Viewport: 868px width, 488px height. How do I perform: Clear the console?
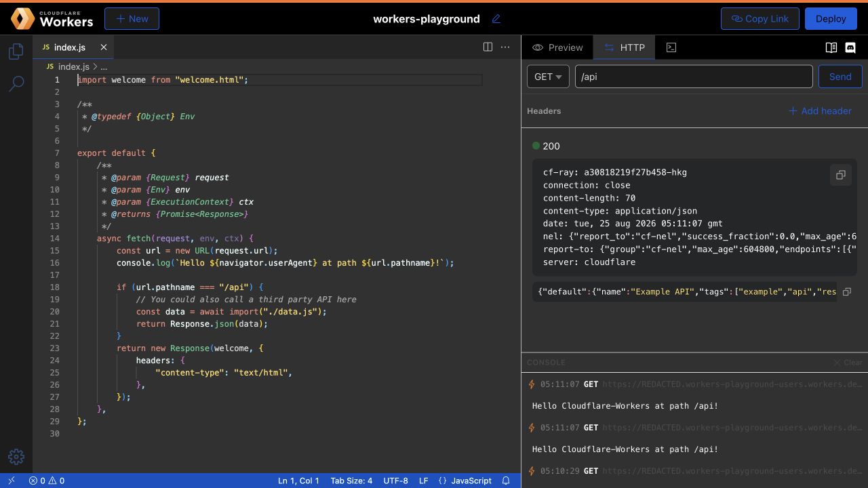point(848,363)
